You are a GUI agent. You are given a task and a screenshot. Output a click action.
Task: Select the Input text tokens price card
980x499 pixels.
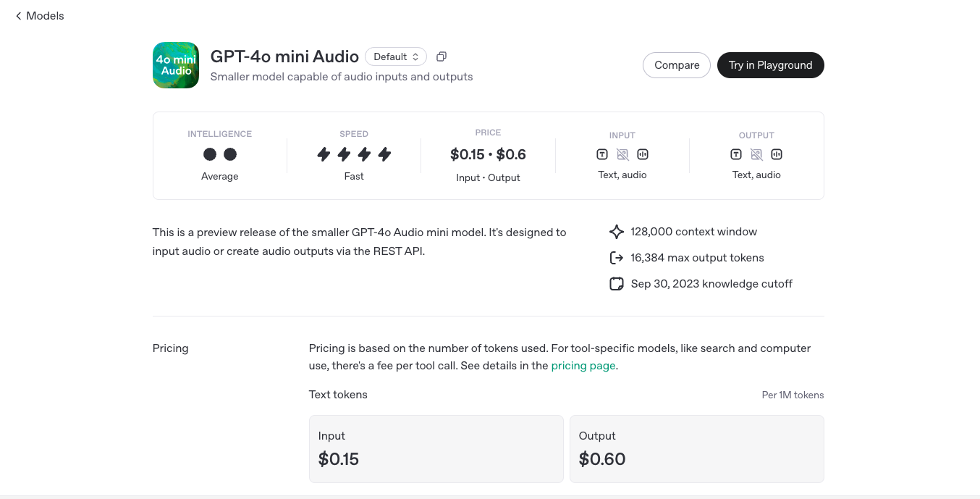coord(436,449)
